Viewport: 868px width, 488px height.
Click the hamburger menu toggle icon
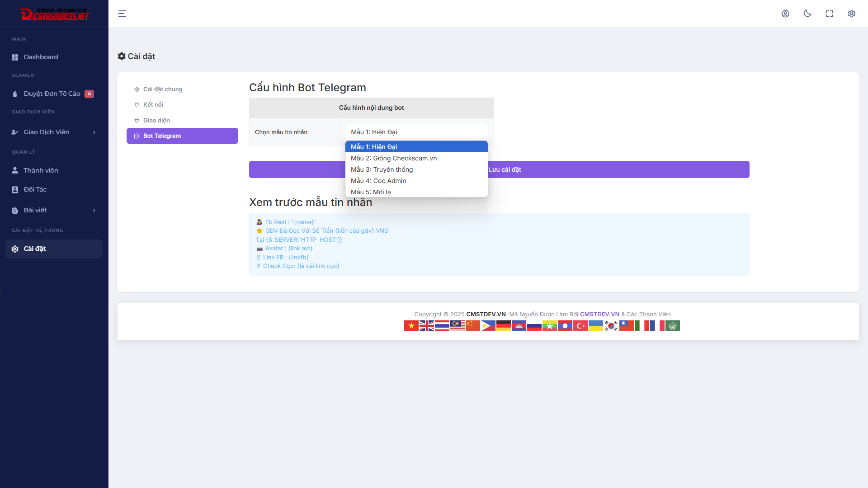coord(122,14)
